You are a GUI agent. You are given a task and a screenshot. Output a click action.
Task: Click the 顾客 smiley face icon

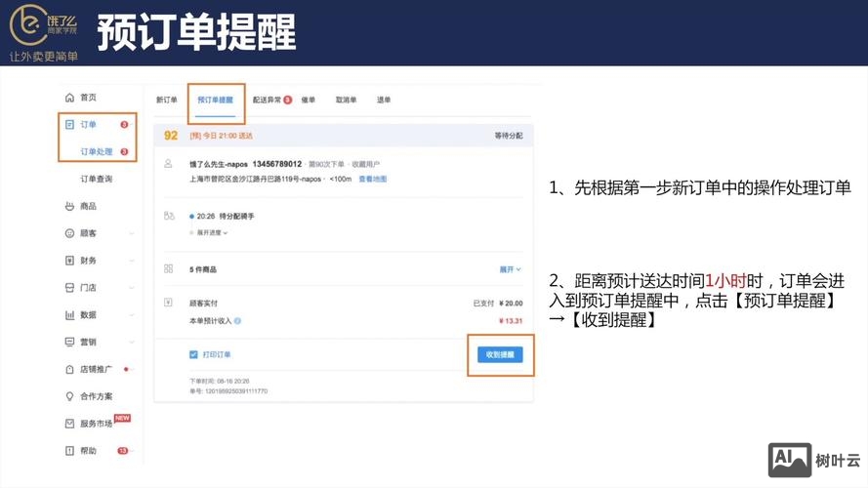69,233
